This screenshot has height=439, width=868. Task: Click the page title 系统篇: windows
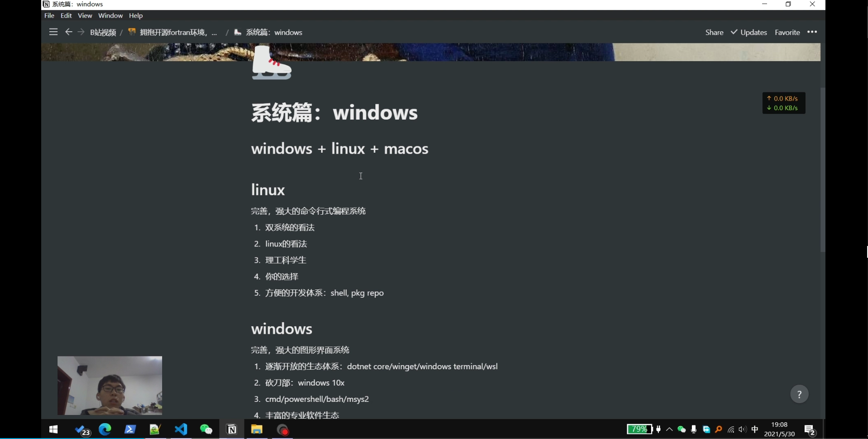(x=334, y=112)
